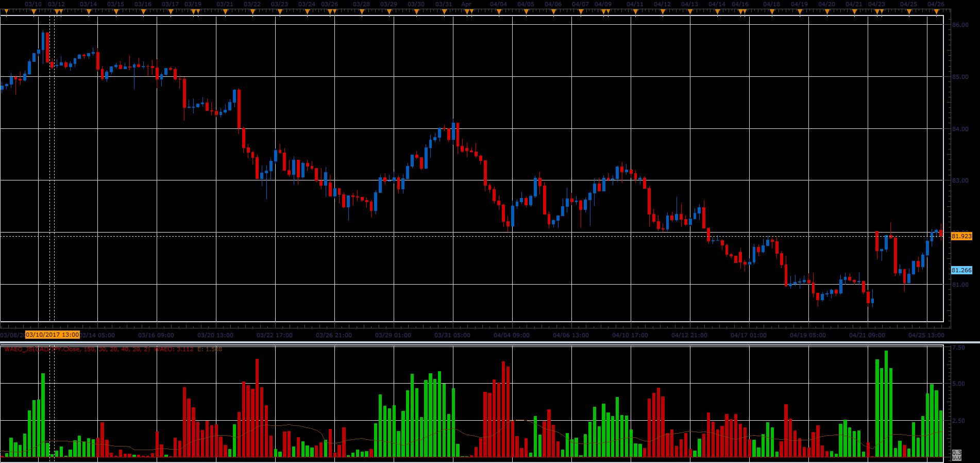The width and height of the screenshot is (980, 463).
Task: Select the 83.00 price level label
Action: 960,180
